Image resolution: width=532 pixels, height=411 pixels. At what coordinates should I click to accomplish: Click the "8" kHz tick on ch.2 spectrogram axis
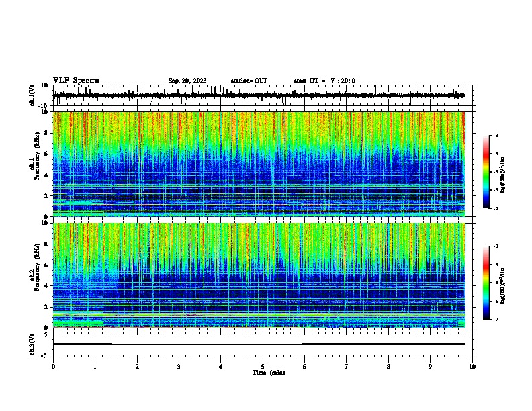[x=46, y=244]
